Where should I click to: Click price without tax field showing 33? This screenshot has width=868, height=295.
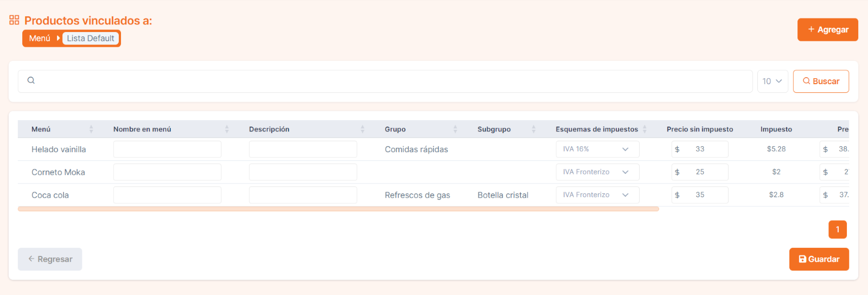(x=700, y=149)
